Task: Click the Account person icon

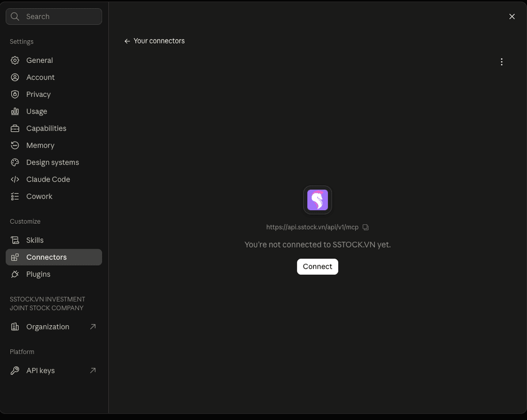Action: pos(15,77)
